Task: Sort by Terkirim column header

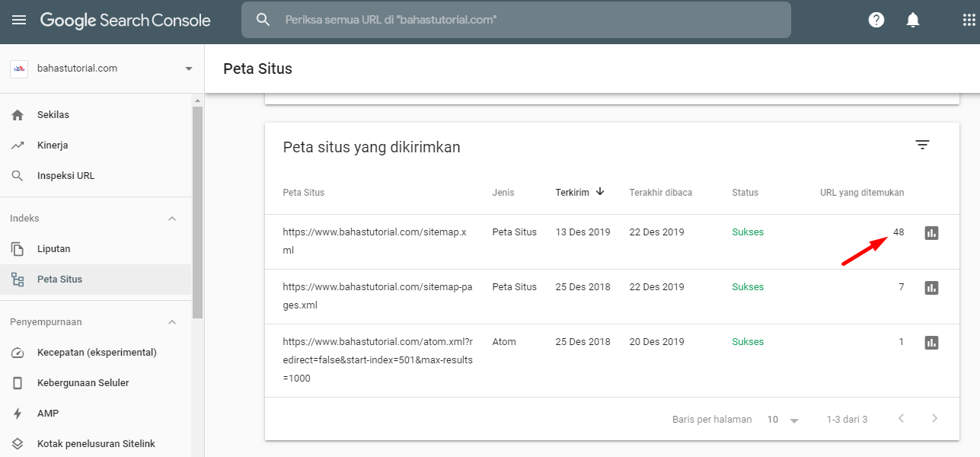Action: pos(572,193)
